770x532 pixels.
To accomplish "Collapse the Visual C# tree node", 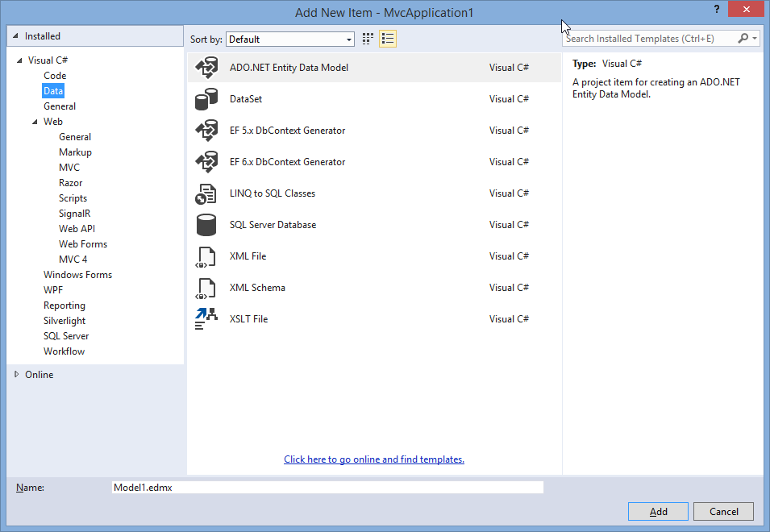I will pyautogui.click(x=19, y=60).
